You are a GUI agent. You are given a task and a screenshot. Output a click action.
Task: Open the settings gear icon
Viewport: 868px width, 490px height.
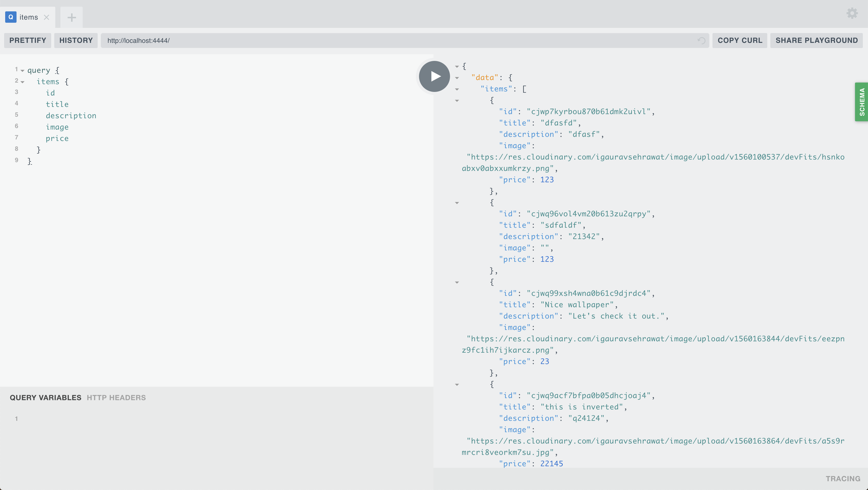click(x=852, y=13)
